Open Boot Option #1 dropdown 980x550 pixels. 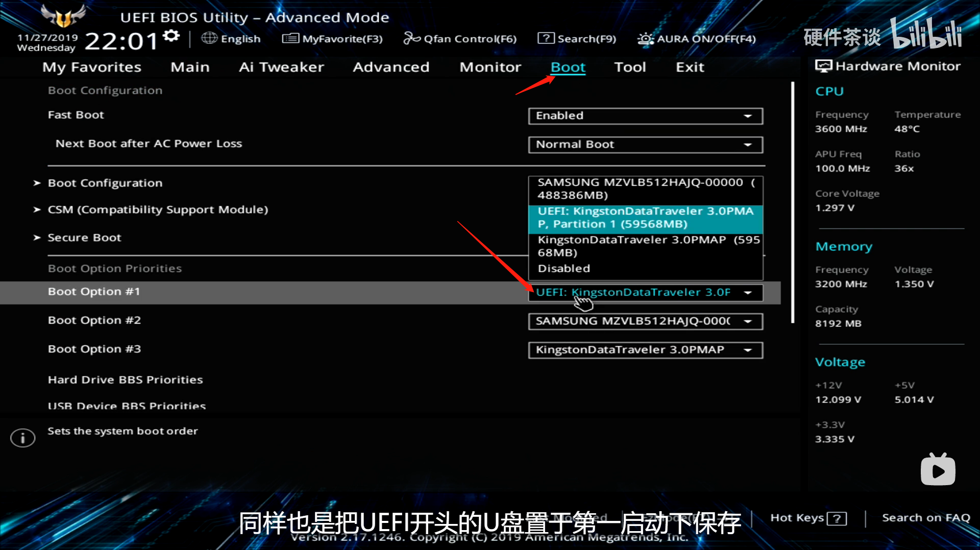tap(646, 293)
